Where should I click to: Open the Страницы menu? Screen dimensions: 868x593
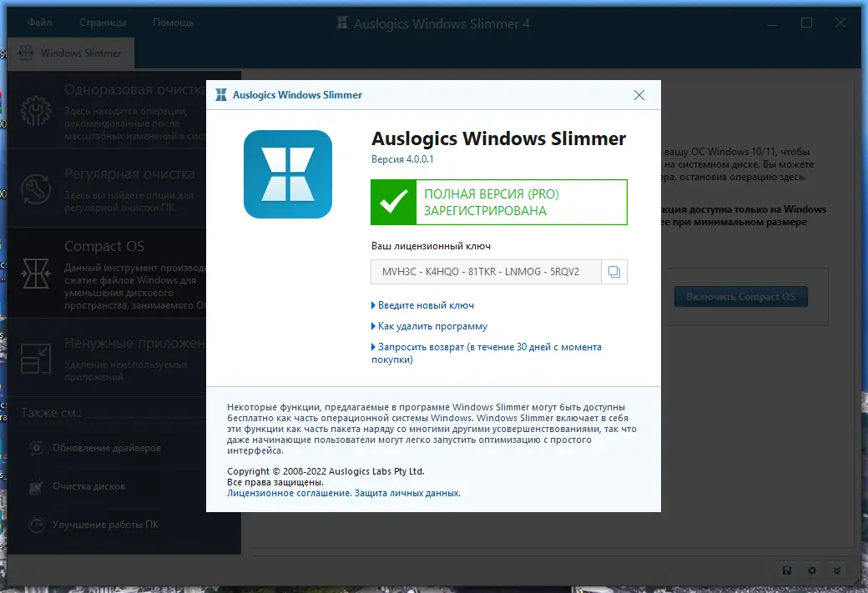(103, 23)
